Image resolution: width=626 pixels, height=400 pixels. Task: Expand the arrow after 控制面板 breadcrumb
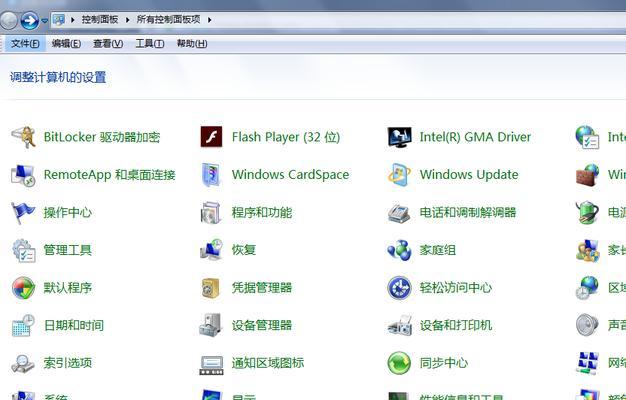coord(127,20)
